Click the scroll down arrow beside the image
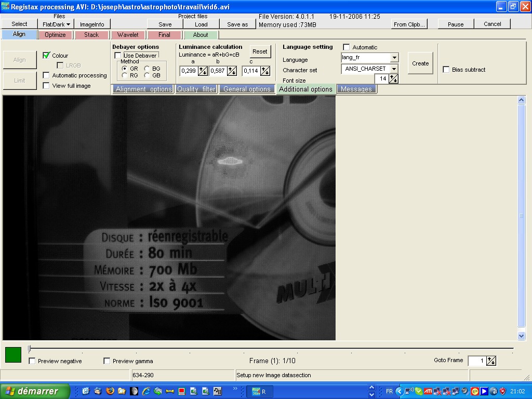The height and width of the screenshot is (399, 532). point(522,336)
